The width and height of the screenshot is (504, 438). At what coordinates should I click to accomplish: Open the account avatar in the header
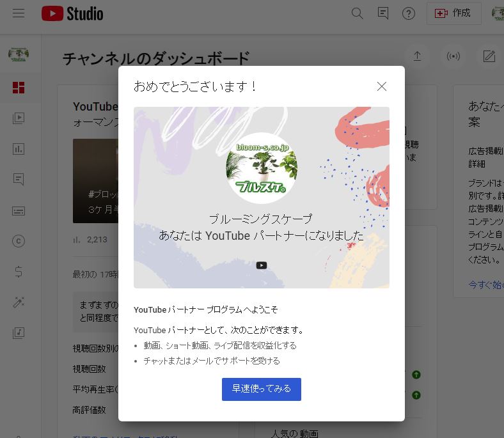498,13
